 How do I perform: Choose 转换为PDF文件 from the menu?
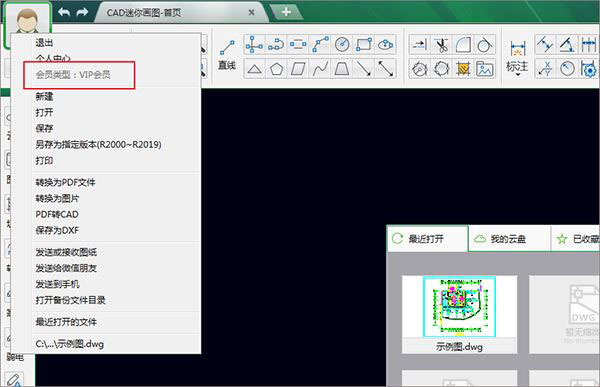coord(65,183)
